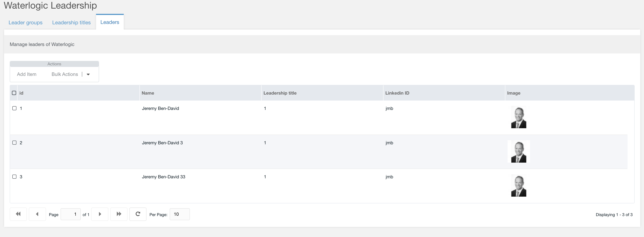Click the Per Page input field

[x=180, y=214]
